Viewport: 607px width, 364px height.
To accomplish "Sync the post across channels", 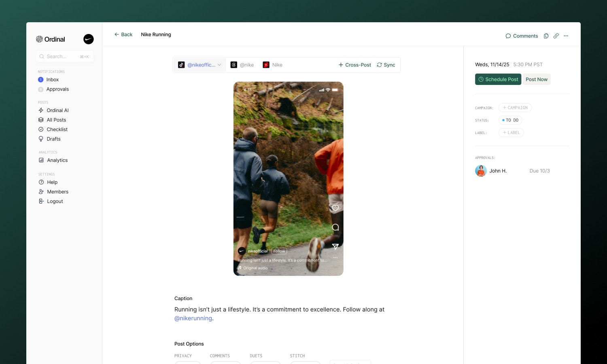I will tap(386, 65).
